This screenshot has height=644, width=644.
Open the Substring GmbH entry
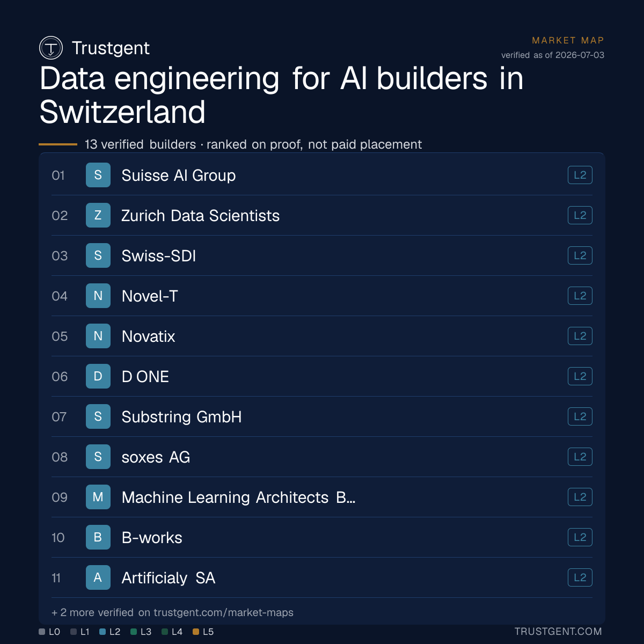point(322,416)
